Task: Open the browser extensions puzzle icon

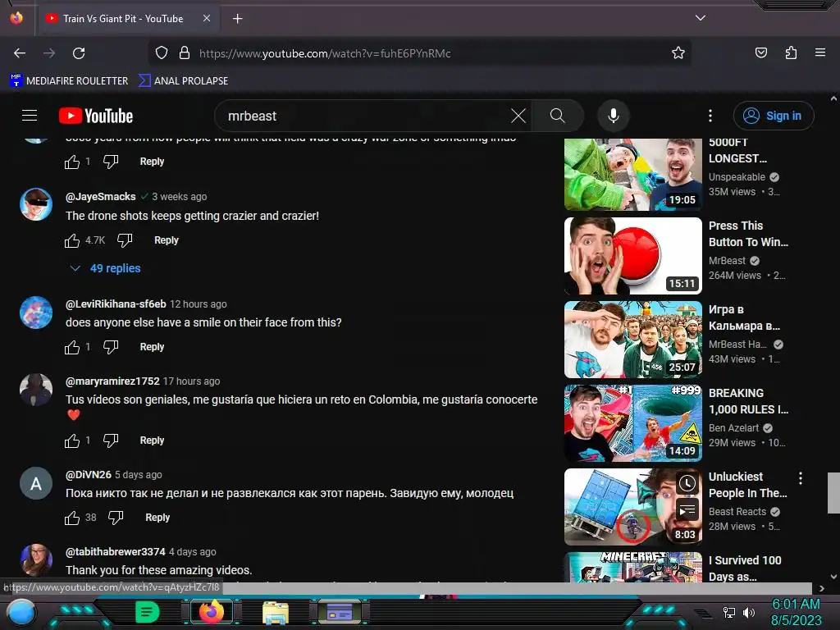Action: click(x=791, y=52)
